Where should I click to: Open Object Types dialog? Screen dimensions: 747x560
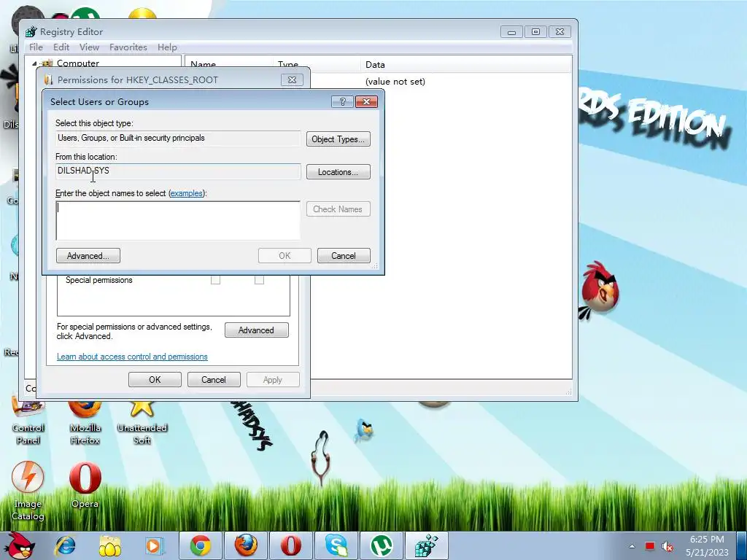338,139
